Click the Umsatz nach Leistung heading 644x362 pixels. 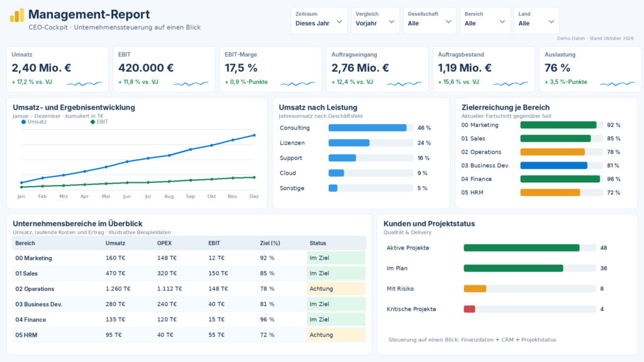coord(318,107)
